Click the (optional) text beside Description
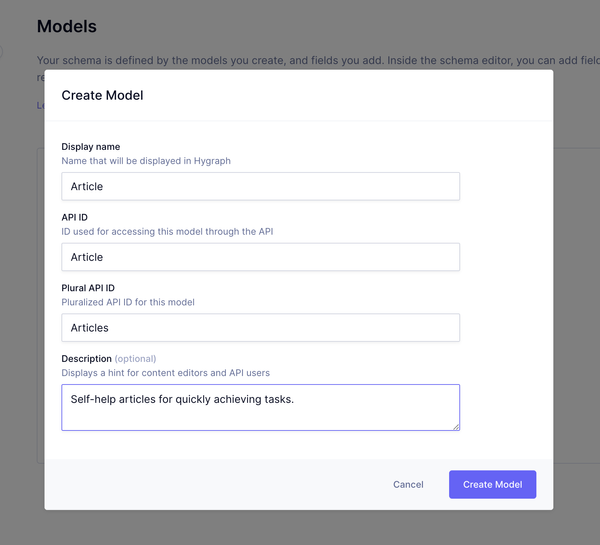The width and height of the screenshot is (600, 545). pyautogui.click(x=135, y=359)
